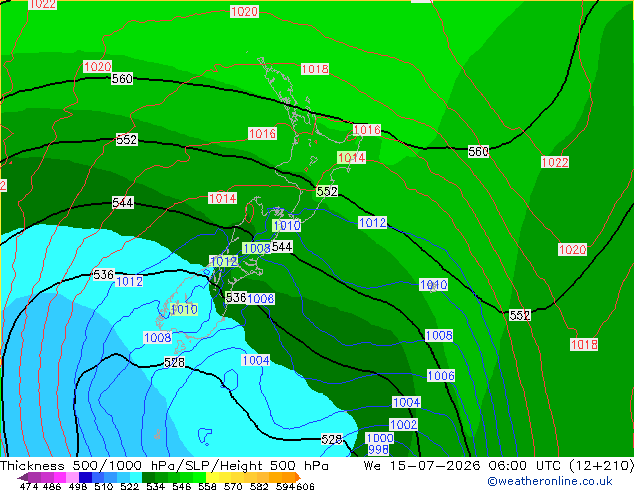
Task: Click the black 544 label touching 1008
Action: coord(282,247)
